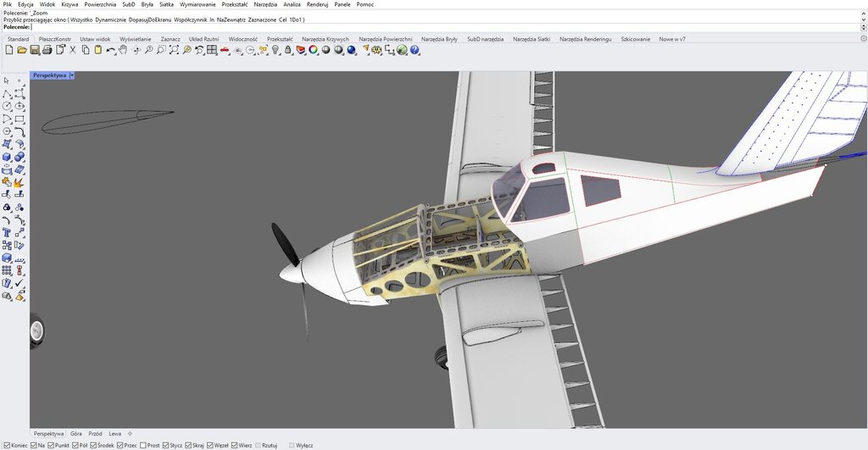The width and height of the screenshot is (868, 450).
Task: Click the Lock padlock icon
Action: [288, 50]
